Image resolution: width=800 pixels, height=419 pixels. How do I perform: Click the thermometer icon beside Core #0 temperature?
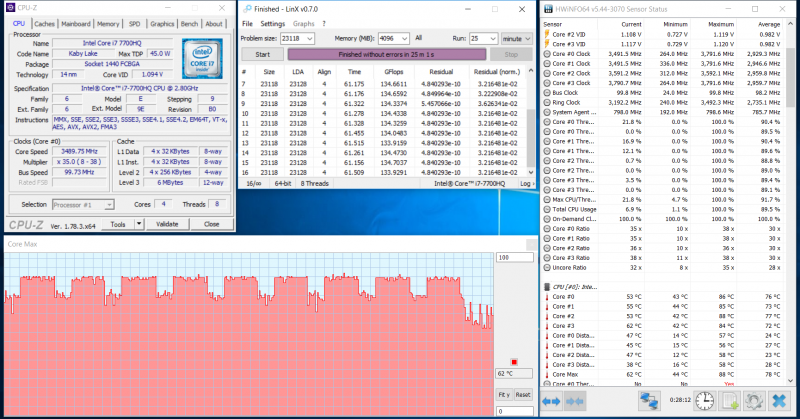547,297
